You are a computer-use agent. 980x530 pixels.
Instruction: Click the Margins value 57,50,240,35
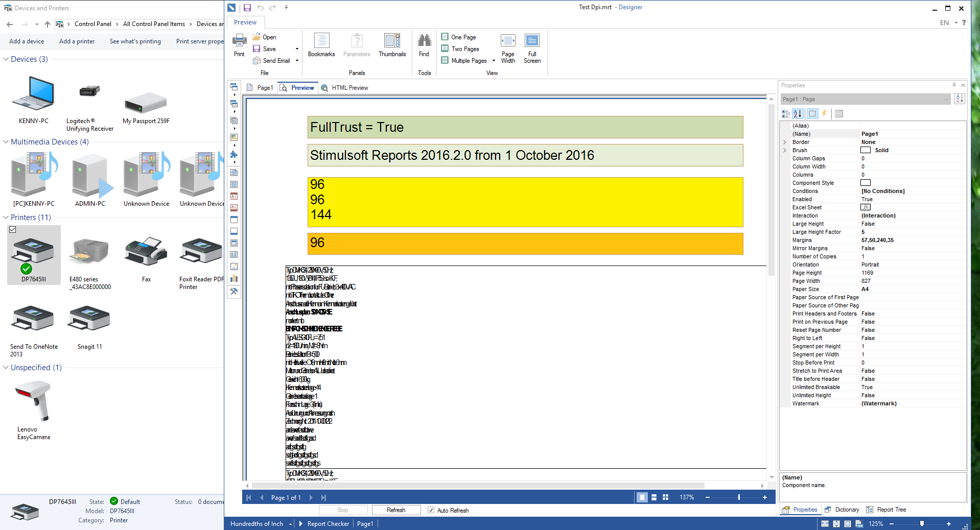[x=877, y=240]
